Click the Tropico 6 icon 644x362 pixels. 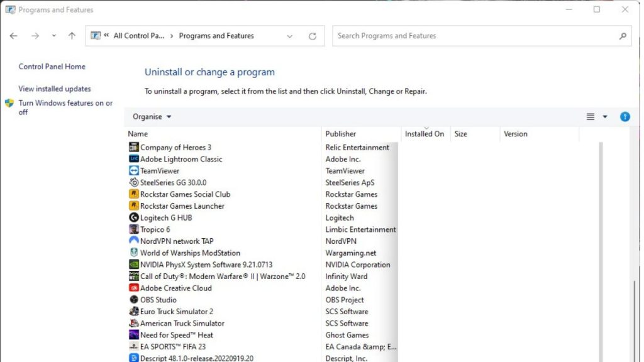coord(133,229)
